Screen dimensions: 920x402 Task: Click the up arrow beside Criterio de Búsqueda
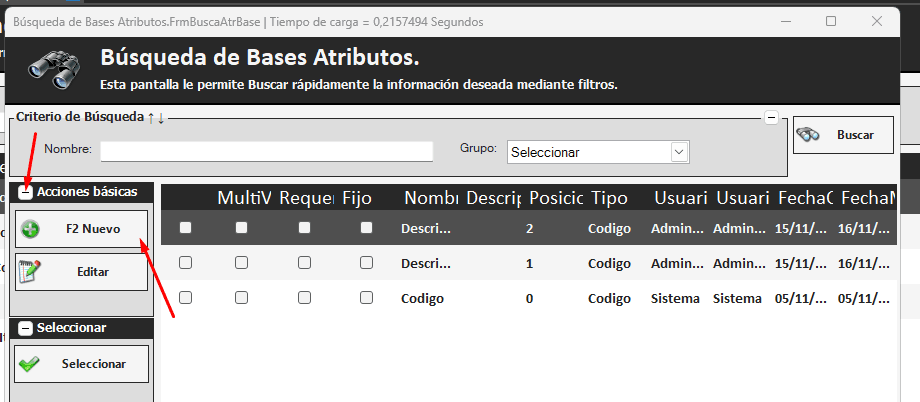pos(151,118)
